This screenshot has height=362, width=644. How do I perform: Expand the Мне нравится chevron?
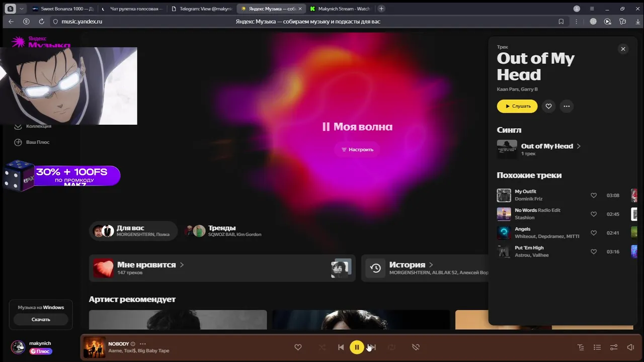(182, 264)
